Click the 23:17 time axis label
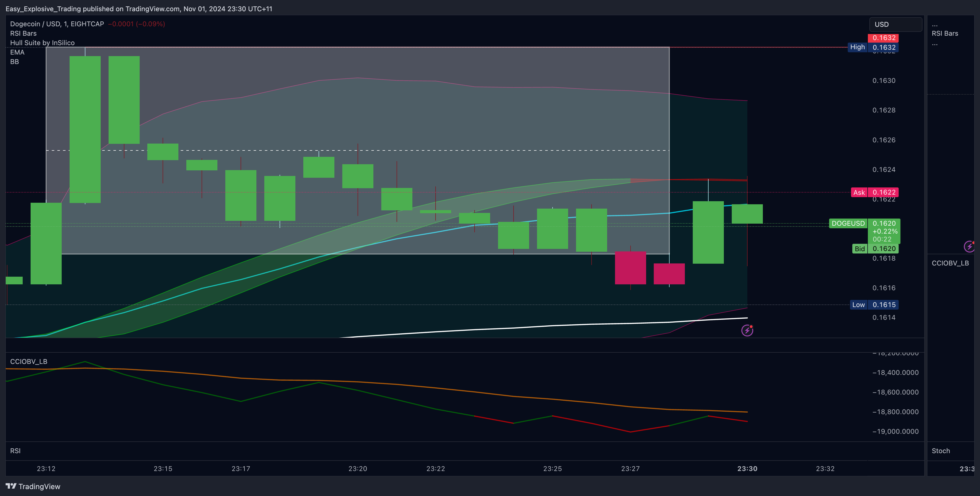The width and height of the screenshot is (980, 496). 241,469
